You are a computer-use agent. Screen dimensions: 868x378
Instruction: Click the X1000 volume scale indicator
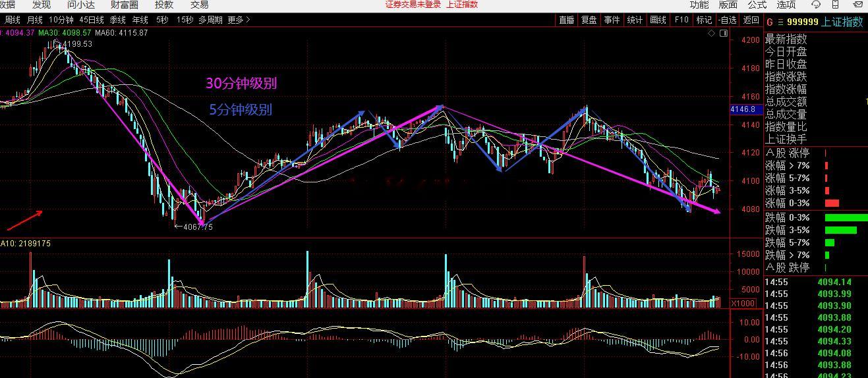tap(743, 303)
